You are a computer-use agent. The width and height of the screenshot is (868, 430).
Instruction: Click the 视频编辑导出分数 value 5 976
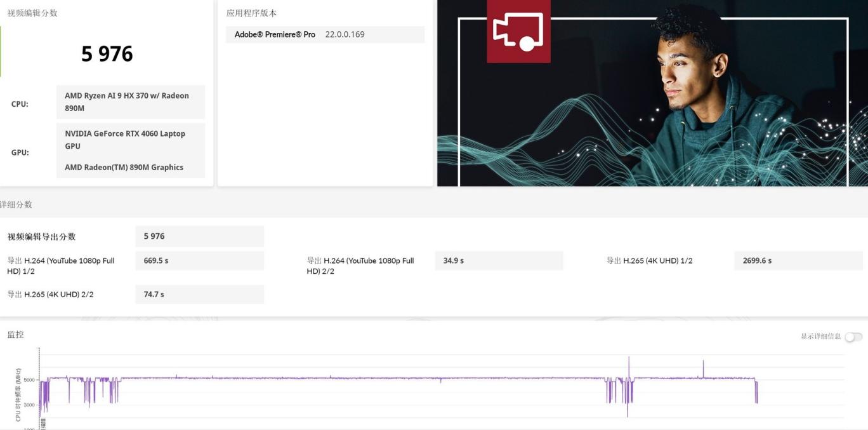[x=199, y=236]
